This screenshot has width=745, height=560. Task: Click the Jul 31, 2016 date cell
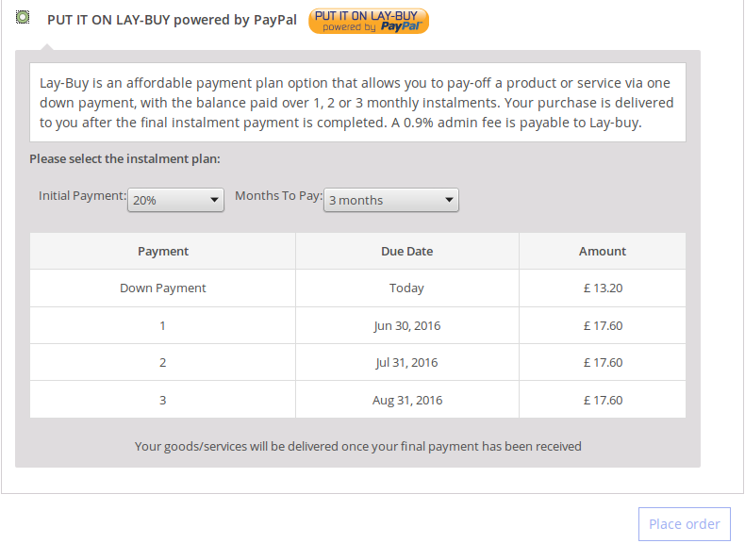coord(407,362)
